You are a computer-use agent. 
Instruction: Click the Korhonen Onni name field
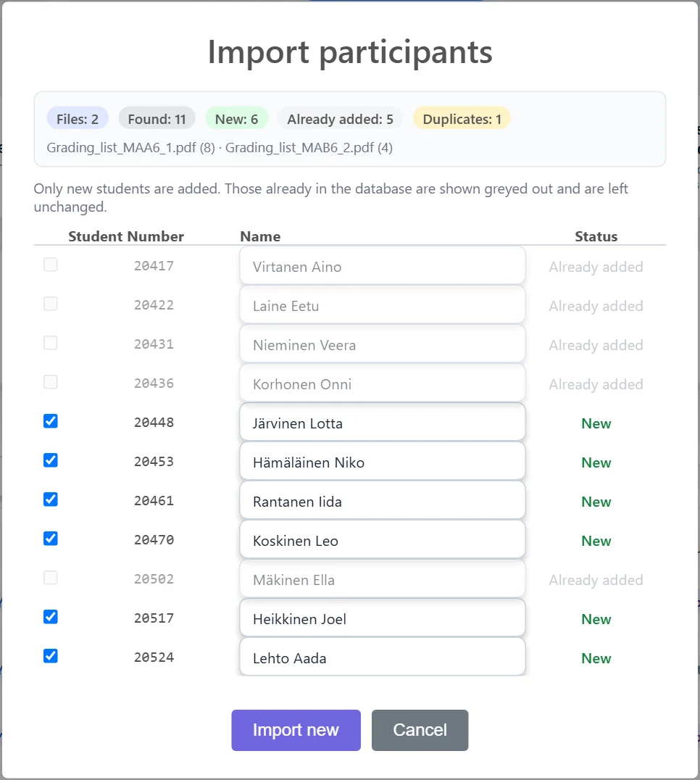(x=383, y=383)
